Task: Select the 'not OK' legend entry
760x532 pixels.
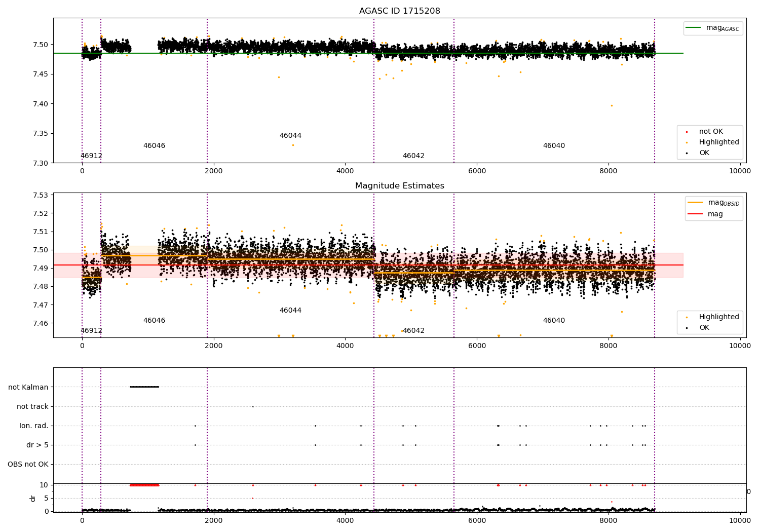Action: [711, 131]
